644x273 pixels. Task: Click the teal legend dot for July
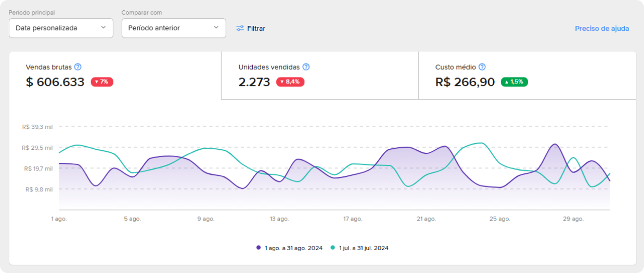333,248
